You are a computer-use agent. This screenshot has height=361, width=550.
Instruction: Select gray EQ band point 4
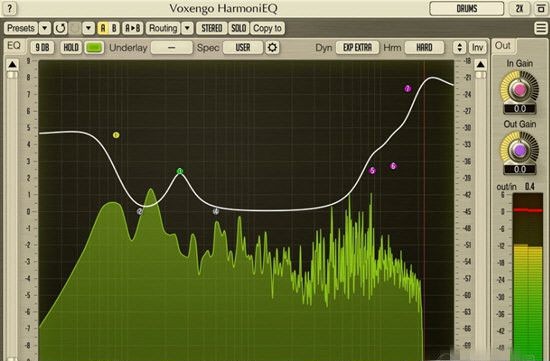pyautogui.click(x=216, y=212)
